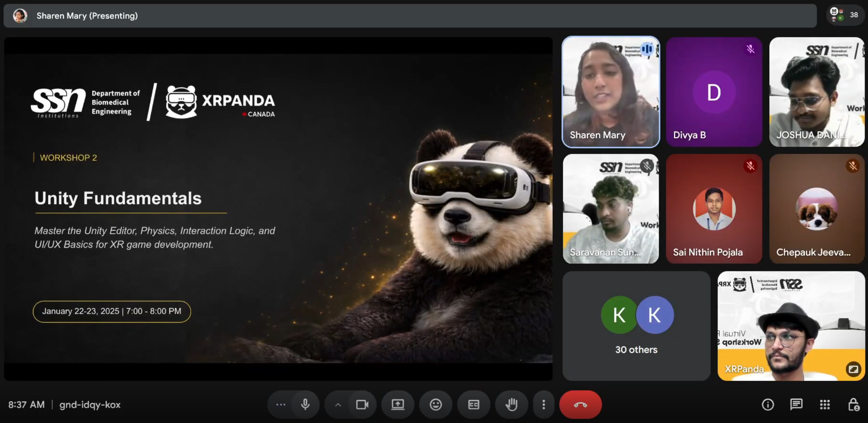The image size is (868, 423).
Task: Click the Present now screen share icon
Action: click(x=398, y=404)
